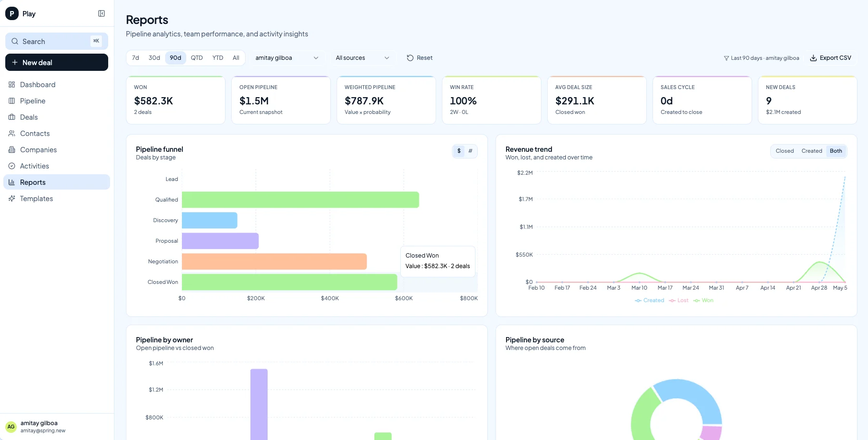Click the WON $582.3K card
This screenshot has width=868, height=440.
(x=176, y=100)
